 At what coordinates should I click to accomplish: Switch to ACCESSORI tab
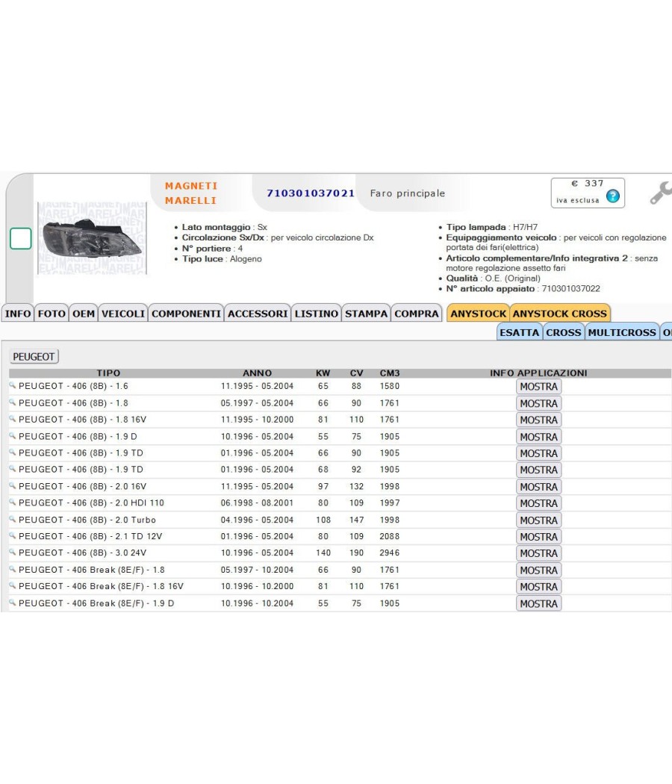(x=258, y=313)
